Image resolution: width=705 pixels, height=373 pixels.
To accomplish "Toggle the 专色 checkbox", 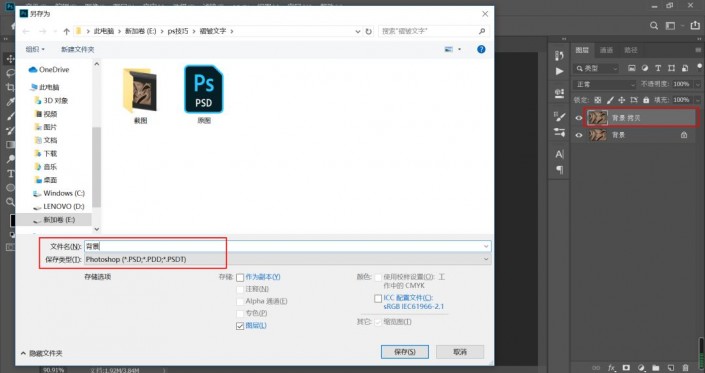I will click(x=240, y=314).
